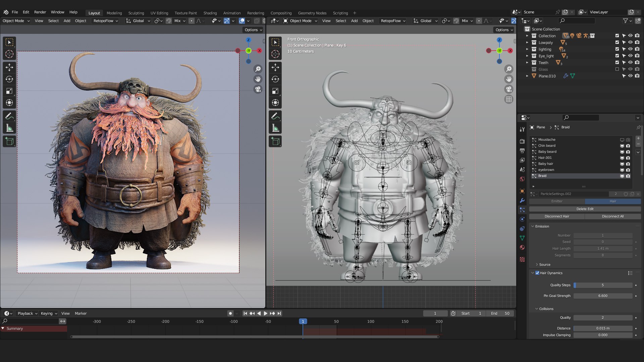Switch orthographic perspective grid icon in right viewport
The width and height of the screenshot is (644, 362).
509,99
